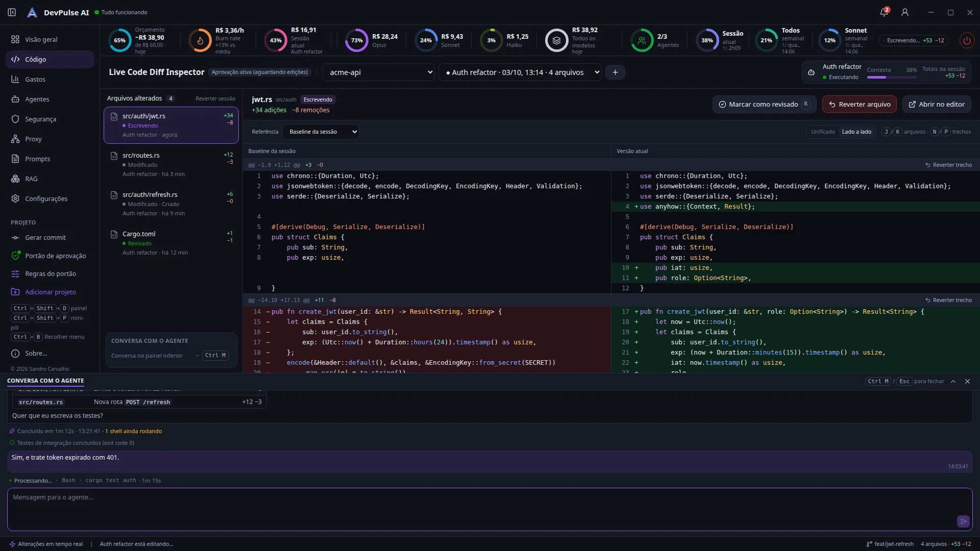Click Abrir no editor button

(x=937, y=104)
